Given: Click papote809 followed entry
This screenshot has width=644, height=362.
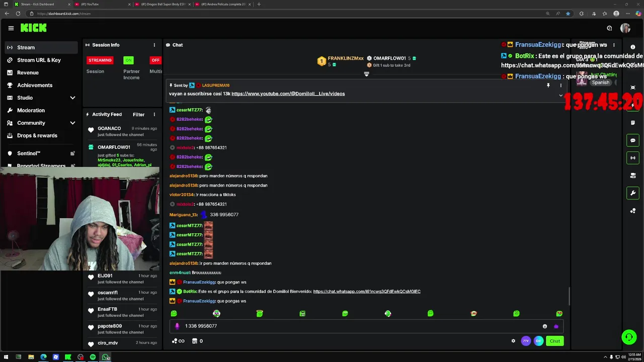Looking at the screenshot, I should pyautogui.click(x=122, y=329).
